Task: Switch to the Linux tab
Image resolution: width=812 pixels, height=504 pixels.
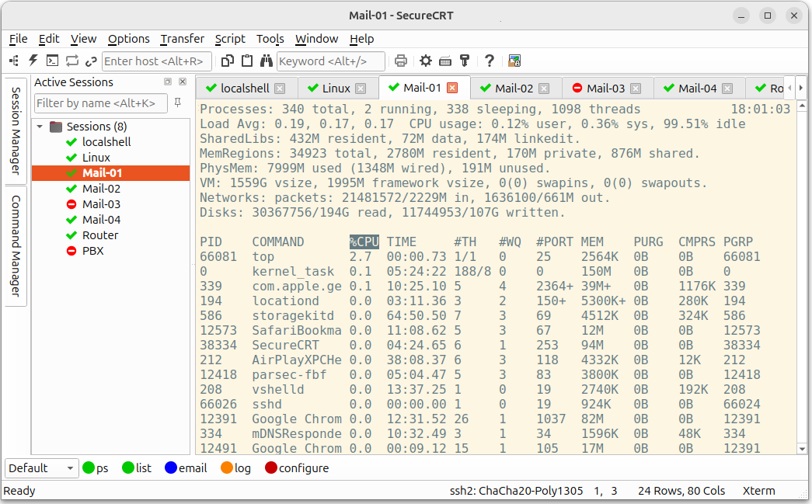Action: (336, 89)
